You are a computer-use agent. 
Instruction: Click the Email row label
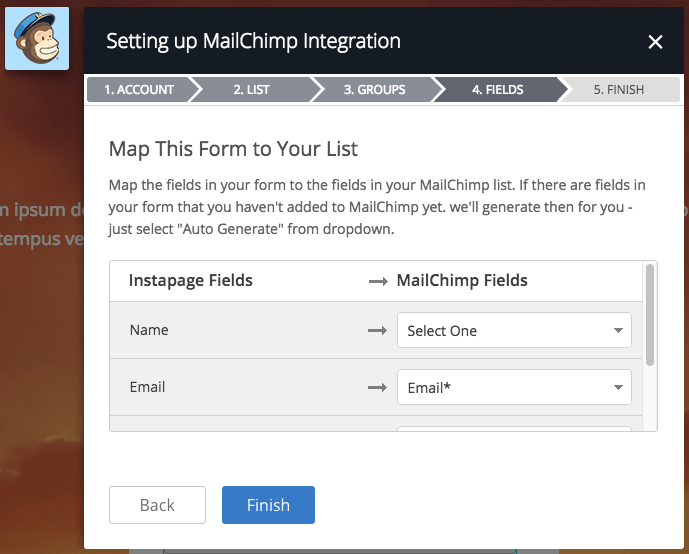(x=147, y=387)
